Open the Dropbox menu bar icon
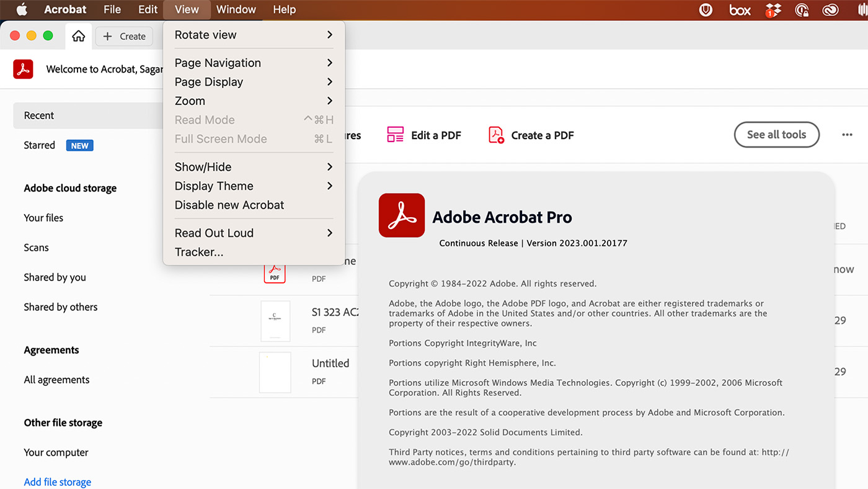 pos(773,10)
